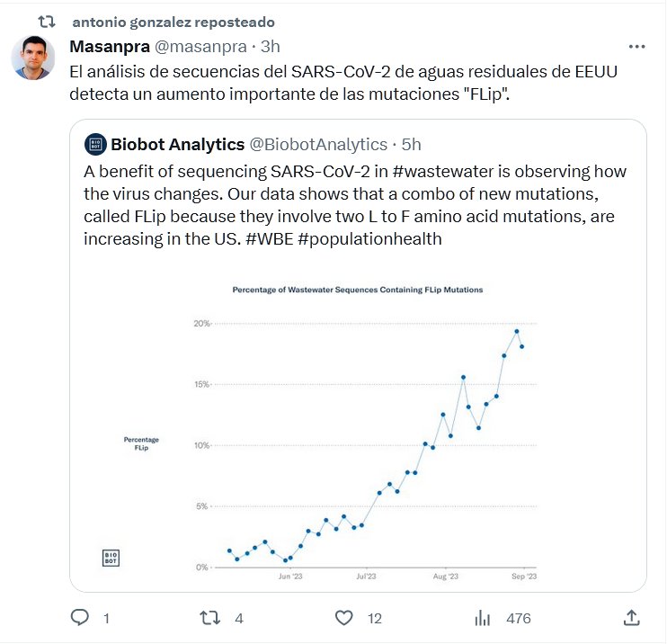667x644 pixels.
Task: Open the Masanpra display name link
Action: coord(103,46)
